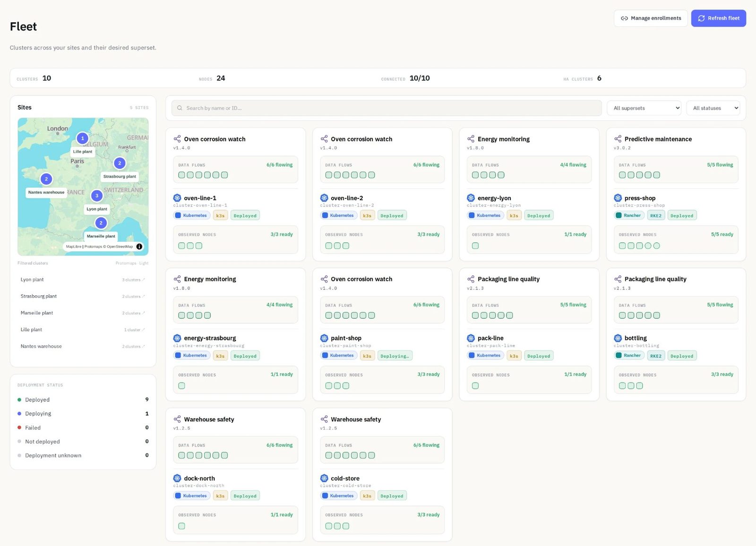Click the Deployed badge on dock-north
The height and width of the screenshot is (546, 756).
click(x=245, y=496)
